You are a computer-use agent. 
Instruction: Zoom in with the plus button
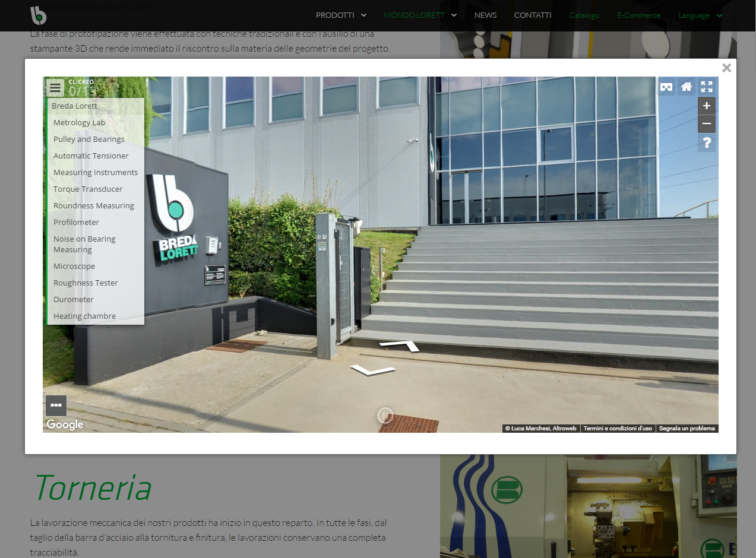tap(707, 106)
